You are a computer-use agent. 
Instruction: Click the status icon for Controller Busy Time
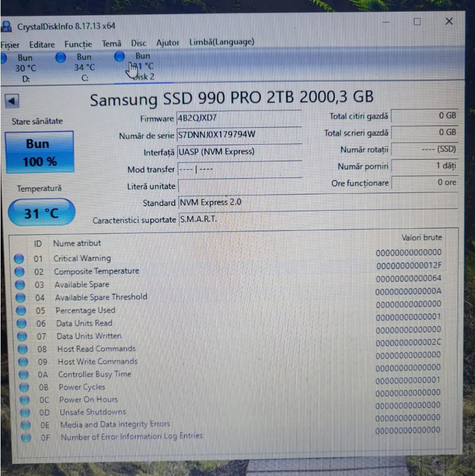[23, 375]
